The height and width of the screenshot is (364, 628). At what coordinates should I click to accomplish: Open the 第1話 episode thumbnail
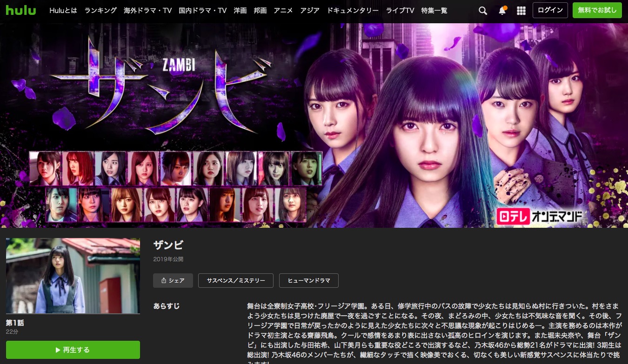tap(73, 276)
